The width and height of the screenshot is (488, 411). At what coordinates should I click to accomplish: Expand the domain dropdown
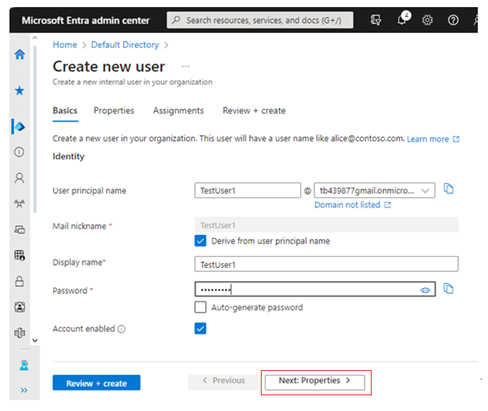pyautogui.click(x=374, y=190)
